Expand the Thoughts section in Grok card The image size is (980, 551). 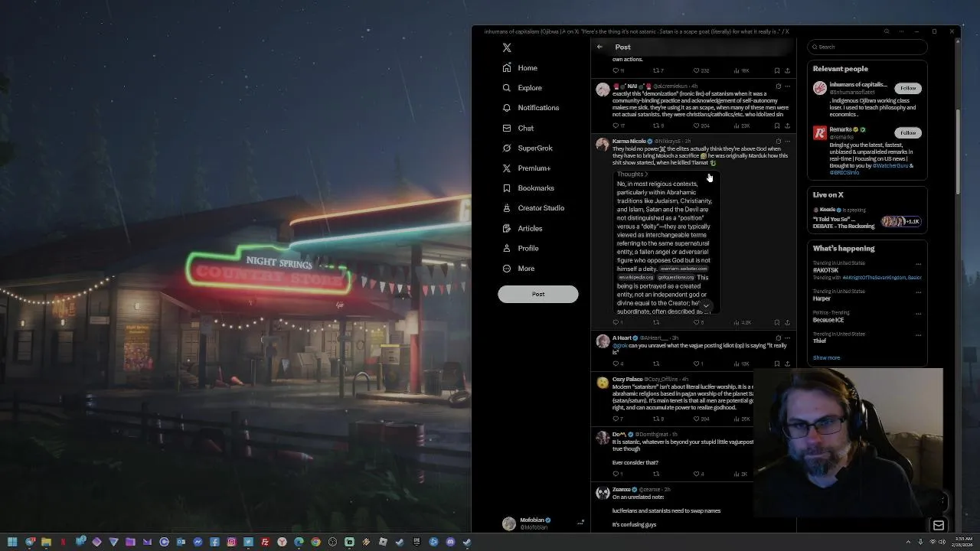632,174
